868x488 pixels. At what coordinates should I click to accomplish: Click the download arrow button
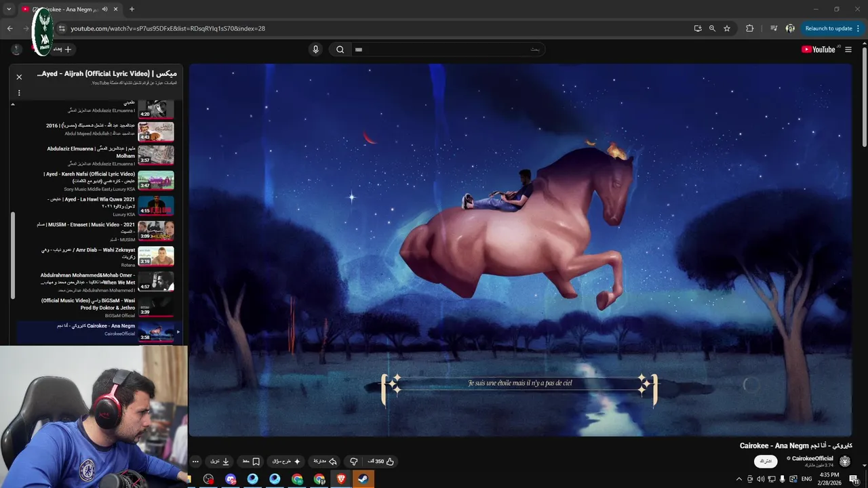(220, 462)
